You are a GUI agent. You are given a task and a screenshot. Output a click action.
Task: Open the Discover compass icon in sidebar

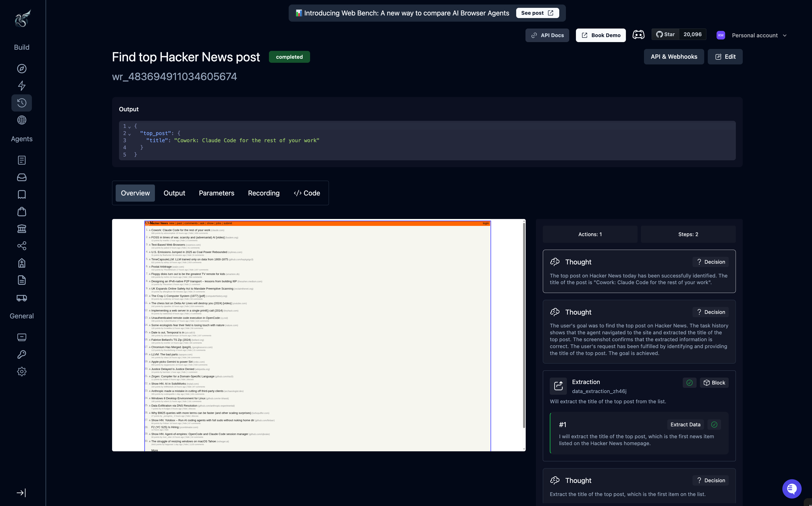coord(22,69)
